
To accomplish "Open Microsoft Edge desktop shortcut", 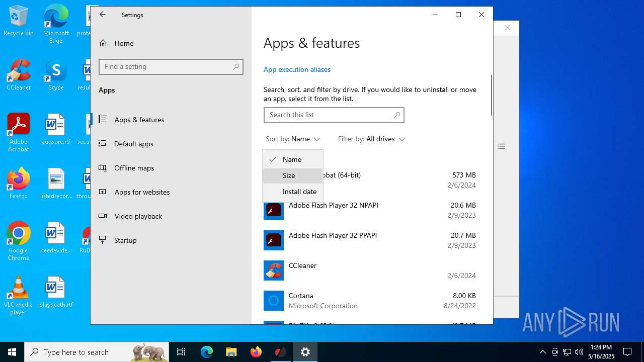I will (56, 24).
